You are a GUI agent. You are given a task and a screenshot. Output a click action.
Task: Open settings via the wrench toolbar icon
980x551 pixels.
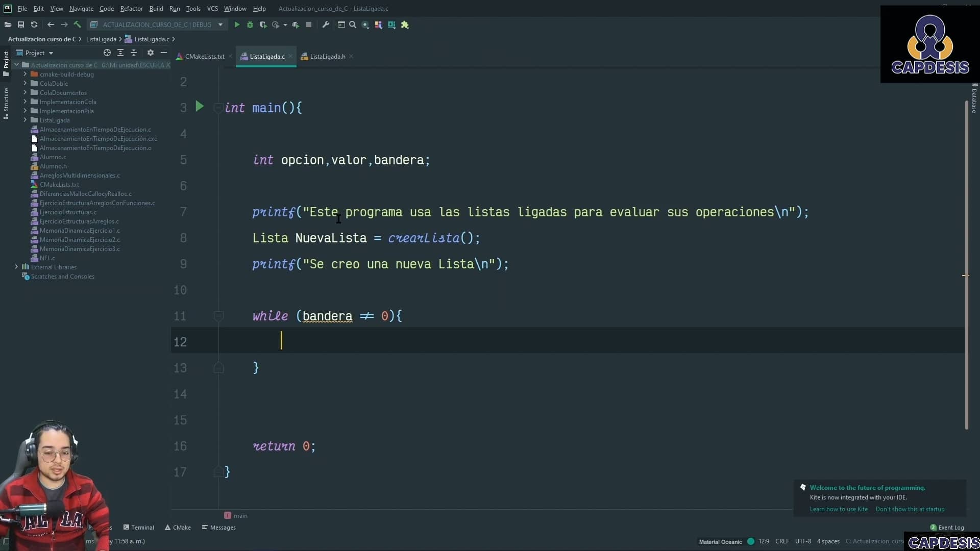(x=326, y=24)
